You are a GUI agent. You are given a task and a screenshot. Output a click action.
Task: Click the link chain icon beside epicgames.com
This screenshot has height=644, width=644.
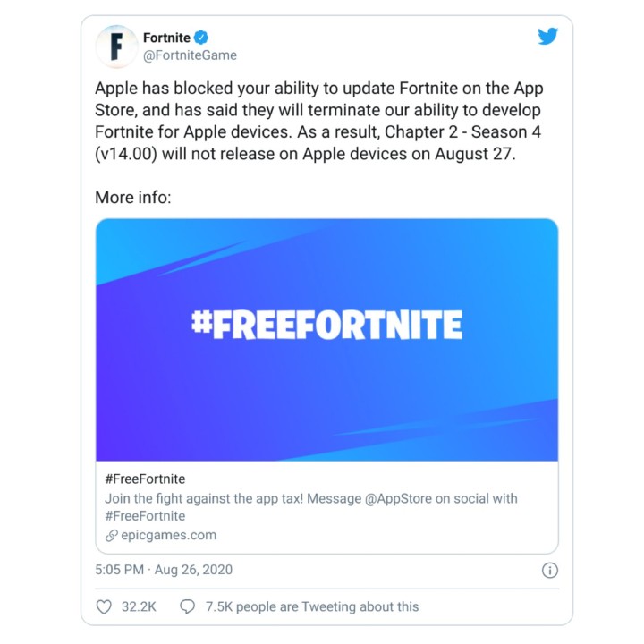point(111,536)
